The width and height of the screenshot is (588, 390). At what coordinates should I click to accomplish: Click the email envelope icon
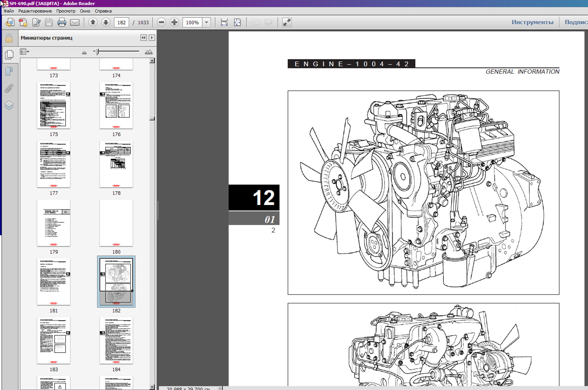pyautogui.click(x=75, y=23)
